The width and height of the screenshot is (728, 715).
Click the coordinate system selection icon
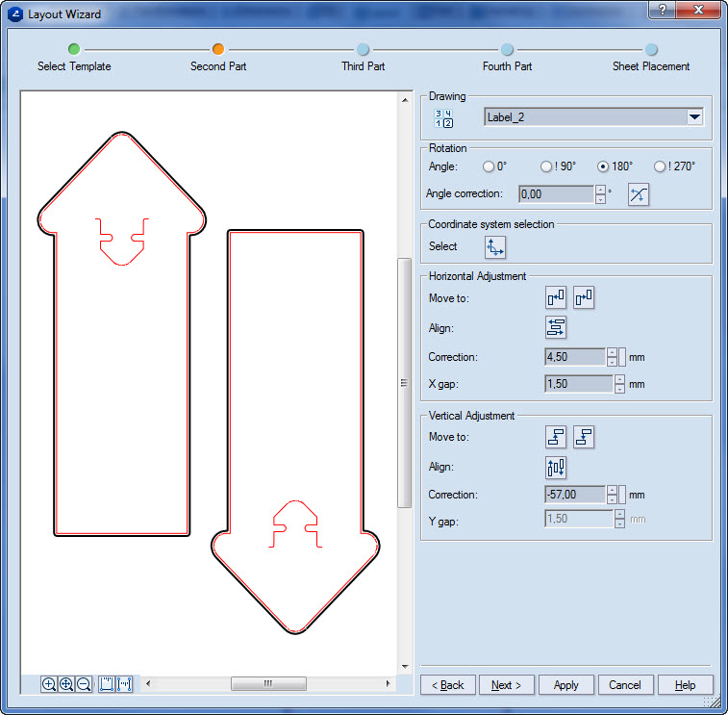[x=495, y=247]
